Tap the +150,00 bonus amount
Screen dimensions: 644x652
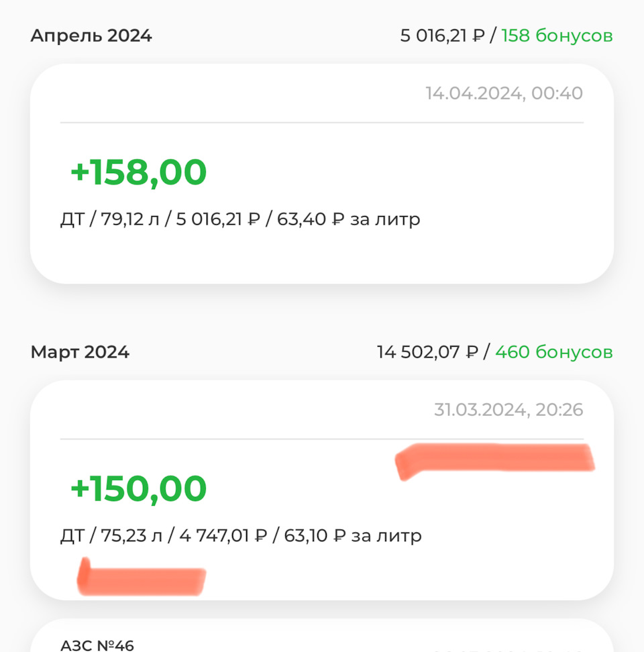coord(138,488)
